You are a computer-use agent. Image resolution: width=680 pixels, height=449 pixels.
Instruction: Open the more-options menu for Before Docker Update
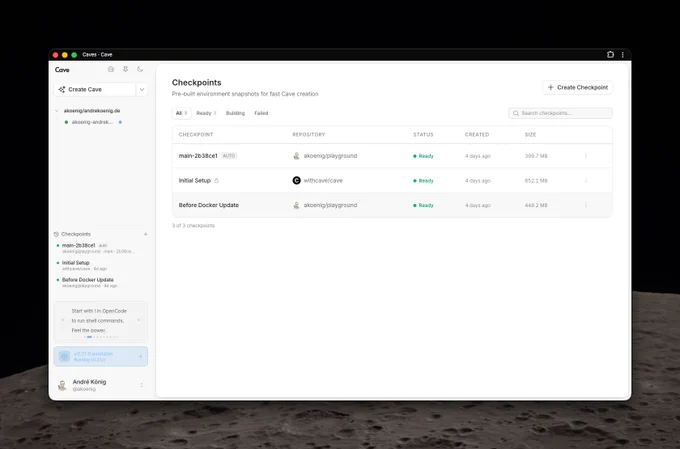[586, 205]
